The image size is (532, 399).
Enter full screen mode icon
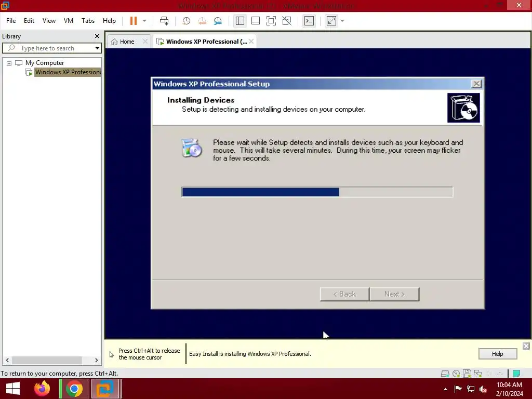[x=271, y=21]
